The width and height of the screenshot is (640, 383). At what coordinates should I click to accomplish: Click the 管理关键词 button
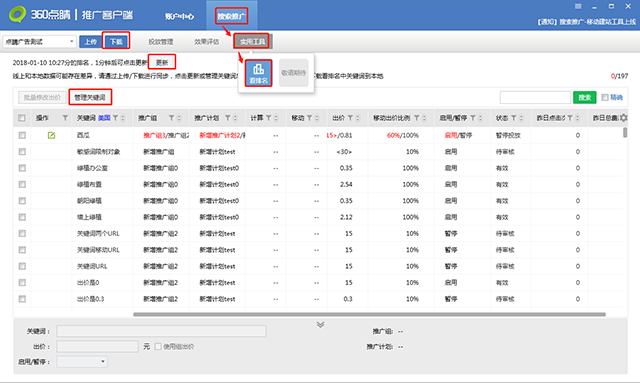click(90, 97)
